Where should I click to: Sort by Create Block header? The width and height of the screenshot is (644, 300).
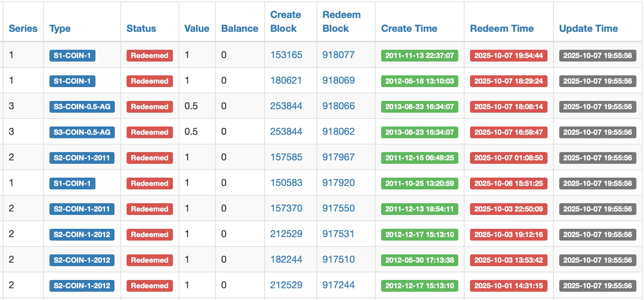coord(285,21)
